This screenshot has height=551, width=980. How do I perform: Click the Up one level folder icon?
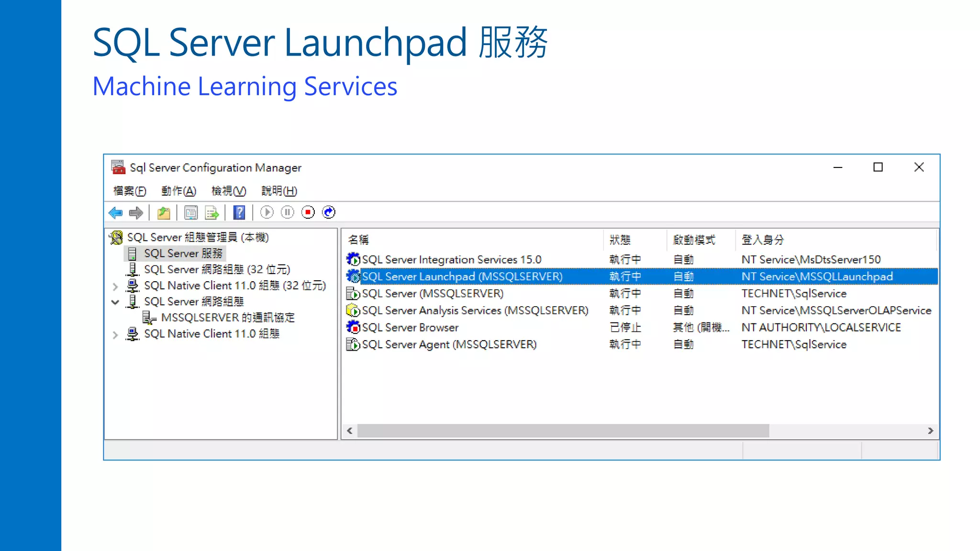(x=164, y=213)
